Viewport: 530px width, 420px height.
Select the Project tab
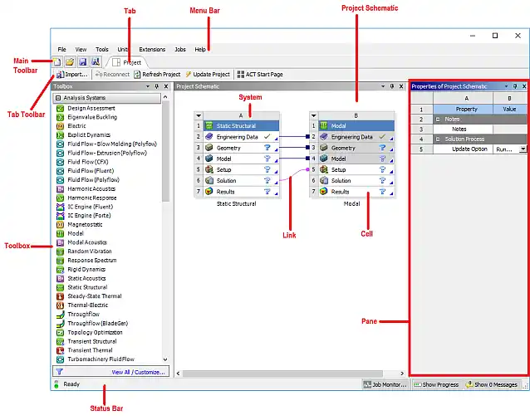point(127,62)
